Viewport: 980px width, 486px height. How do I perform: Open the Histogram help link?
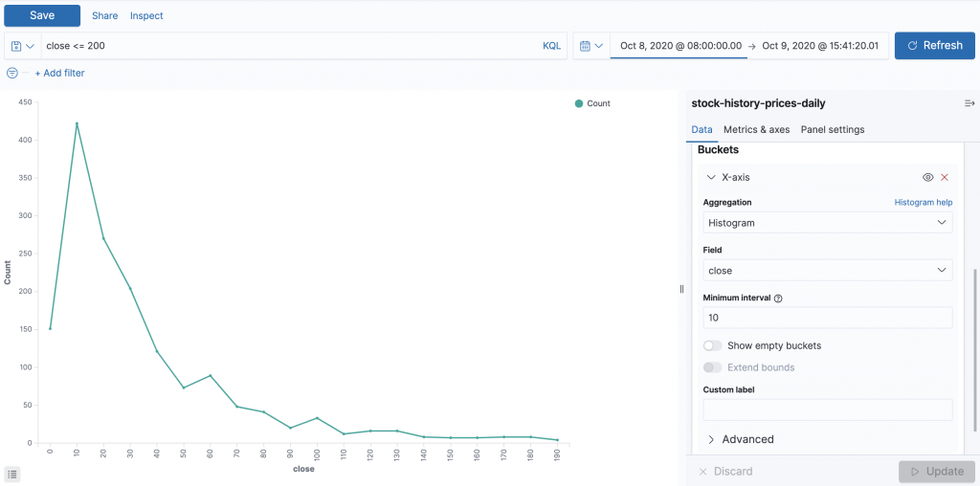[x=923, y=203]
